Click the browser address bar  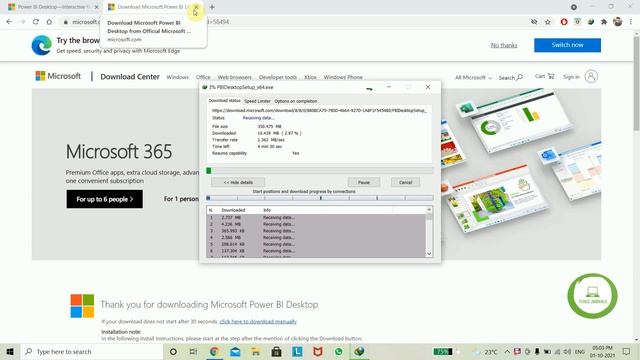click(294, 22)
